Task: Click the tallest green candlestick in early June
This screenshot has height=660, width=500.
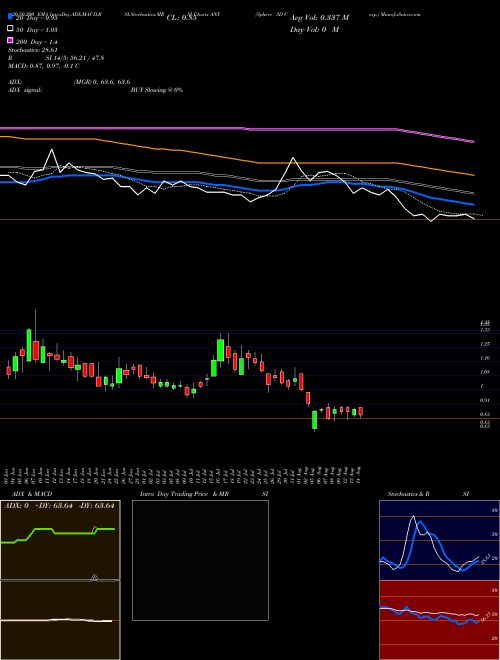Action: pyautogui.click(x=29, y=345)
